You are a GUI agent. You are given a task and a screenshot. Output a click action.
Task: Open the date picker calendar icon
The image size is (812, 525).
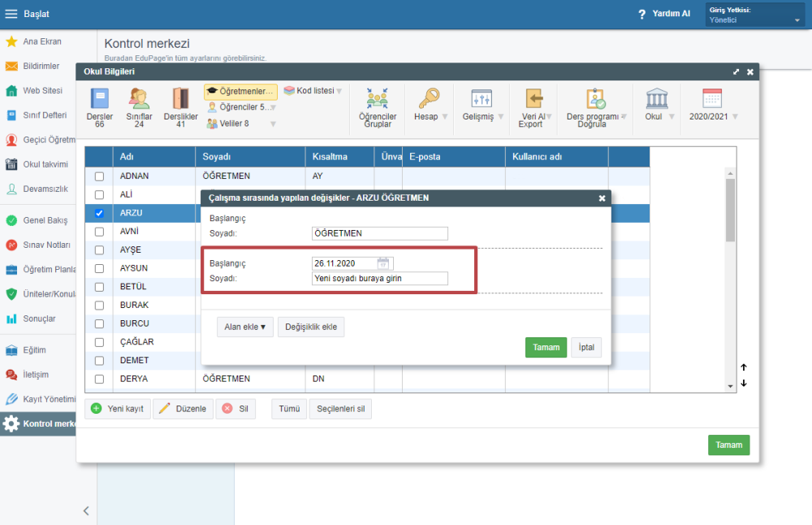point(382,263)
